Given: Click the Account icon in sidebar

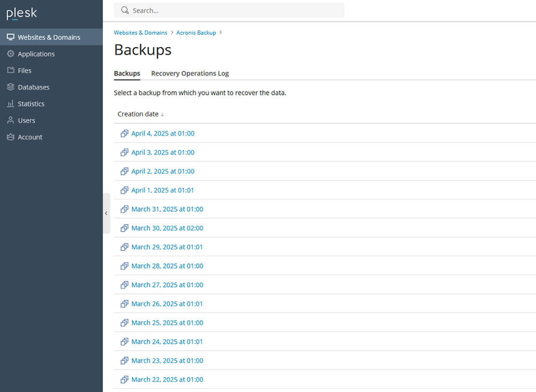Looking at the screenshot, I should (11, 137).
